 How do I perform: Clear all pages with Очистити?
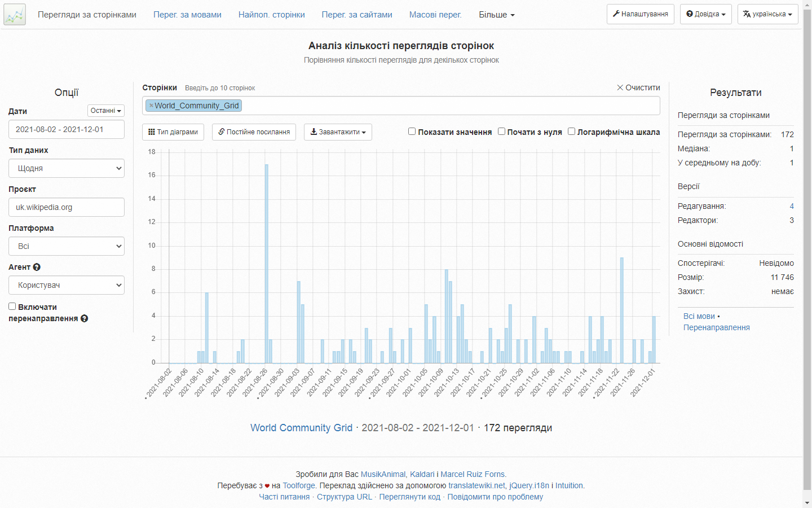click(x=638, y=87)
